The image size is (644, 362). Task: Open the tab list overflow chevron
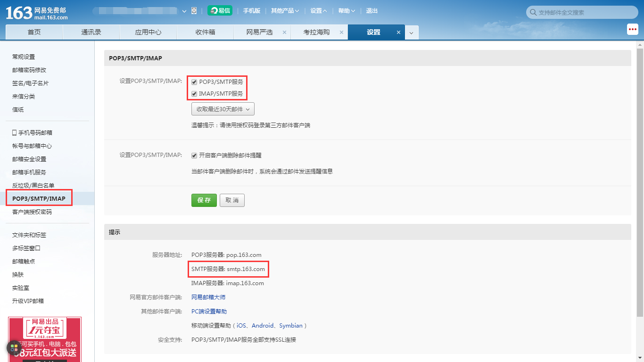411,33
